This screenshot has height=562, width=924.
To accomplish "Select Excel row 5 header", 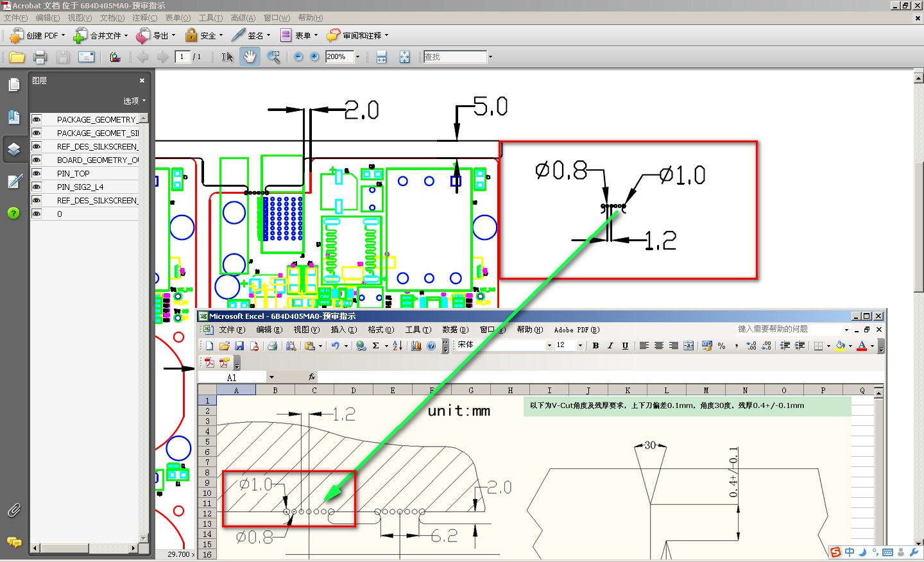I will [x=207, y=442].
